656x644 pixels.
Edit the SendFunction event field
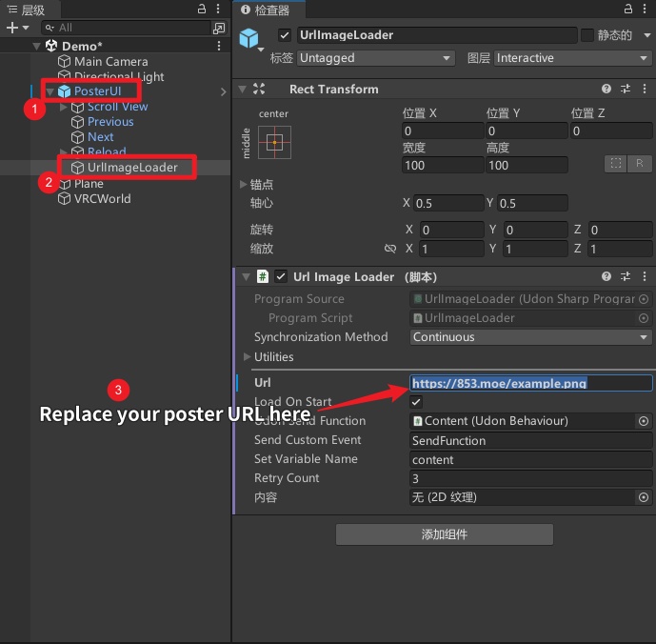531,440
